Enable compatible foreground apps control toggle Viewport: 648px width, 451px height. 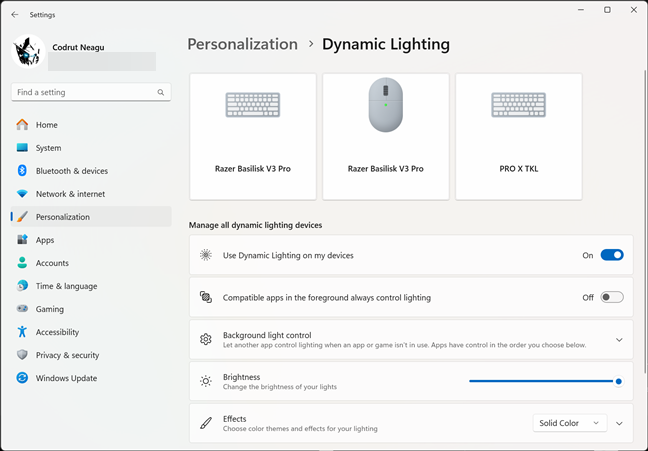[612, 297]
